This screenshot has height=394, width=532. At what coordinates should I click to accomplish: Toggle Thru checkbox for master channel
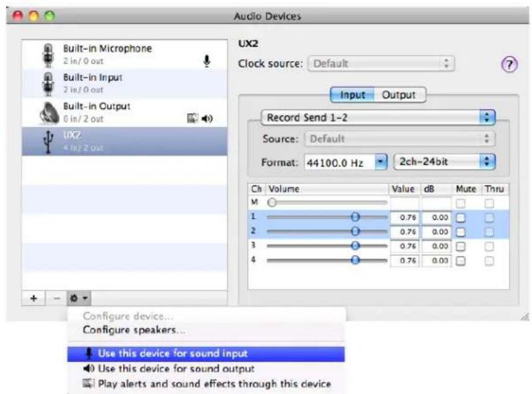pyautogui.click(x=489, y=203)
